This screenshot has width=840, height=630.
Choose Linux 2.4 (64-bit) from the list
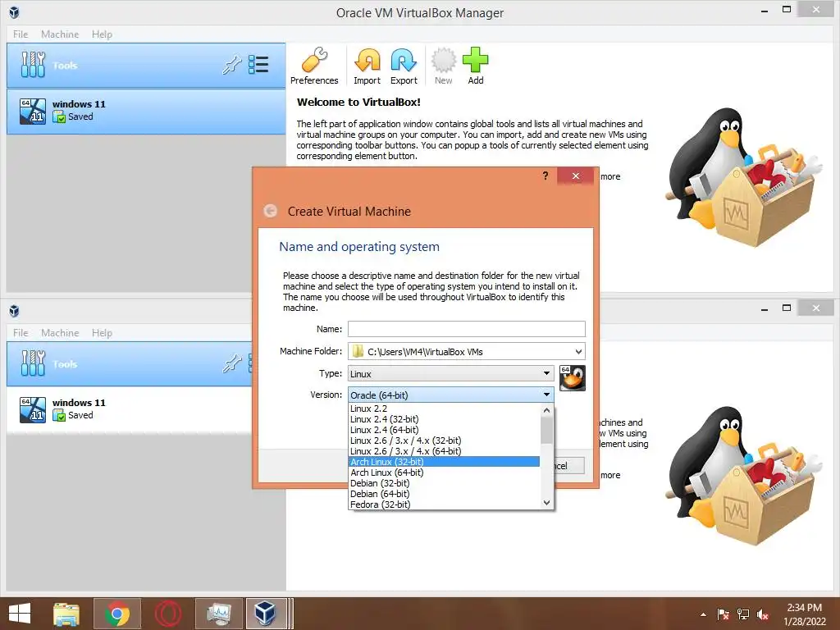[x=444, y=430]
